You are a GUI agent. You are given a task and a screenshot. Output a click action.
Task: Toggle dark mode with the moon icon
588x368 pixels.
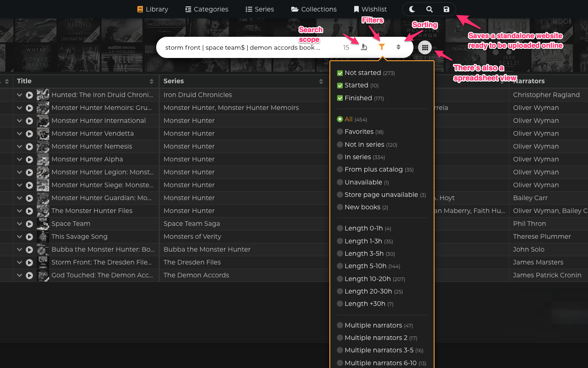(412, 9)
